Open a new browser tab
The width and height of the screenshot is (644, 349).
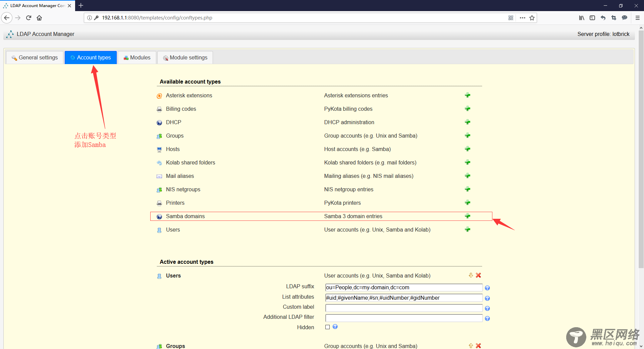coord(81,5)
